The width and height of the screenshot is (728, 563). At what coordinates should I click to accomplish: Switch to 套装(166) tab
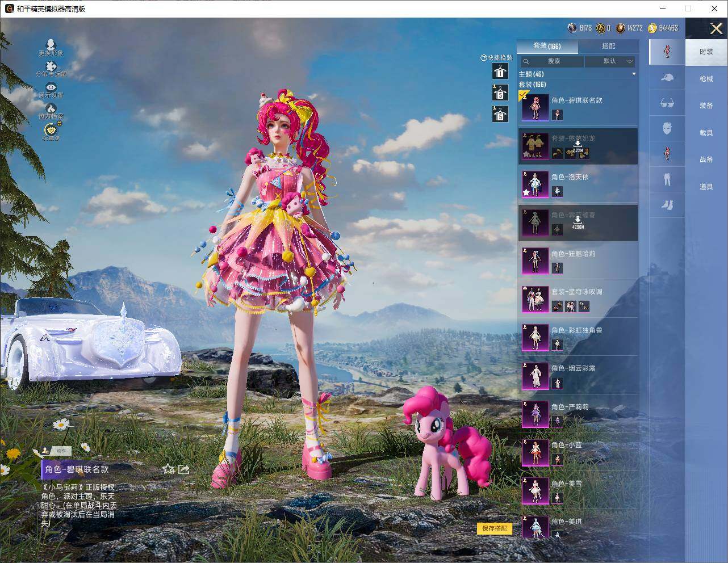pos(547,46)
